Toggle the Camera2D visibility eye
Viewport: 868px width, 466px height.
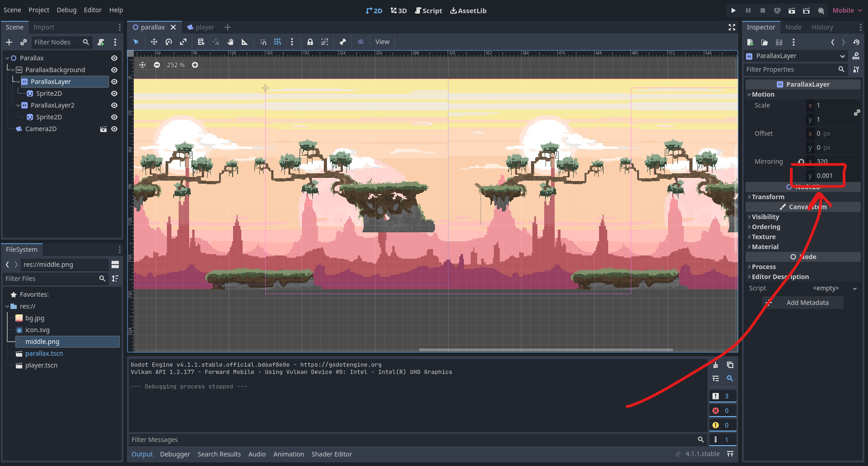(x=114, y=129)
